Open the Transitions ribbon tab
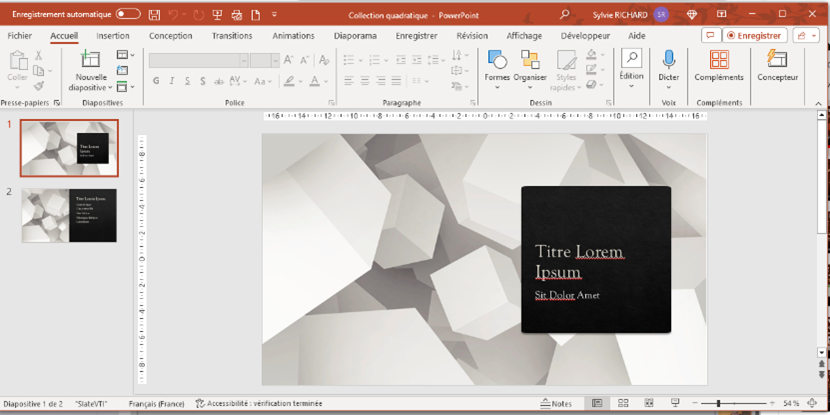 click(232, 36)
